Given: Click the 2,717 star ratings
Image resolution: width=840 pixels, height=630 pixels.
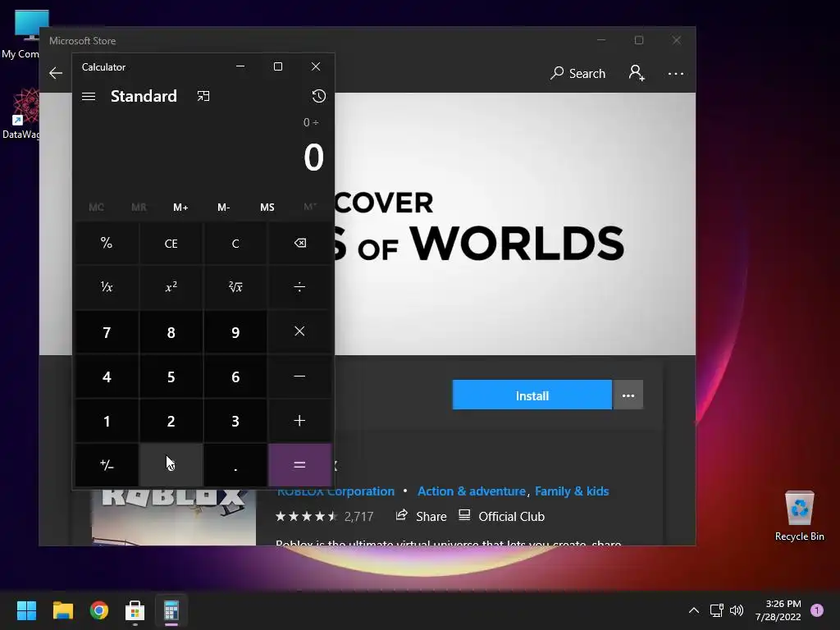Looking at the screenshot, I should click(x=324, y=517).
